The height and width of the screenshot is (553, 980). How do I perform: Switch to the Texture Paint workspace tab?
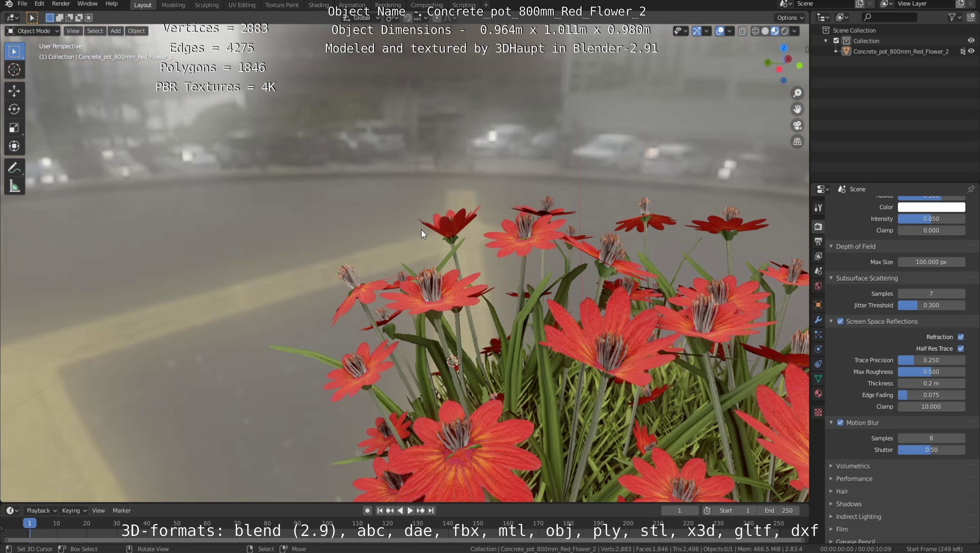[x=281, y=5]
